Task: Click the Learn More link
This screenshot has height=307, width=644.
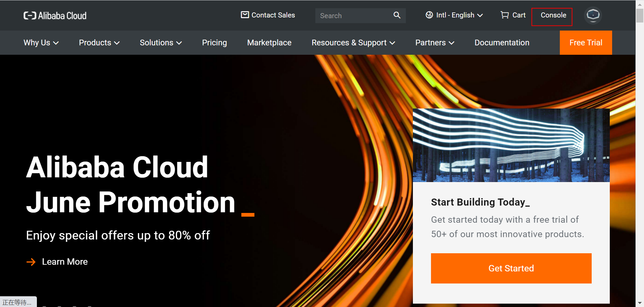Action: [57, 262]
